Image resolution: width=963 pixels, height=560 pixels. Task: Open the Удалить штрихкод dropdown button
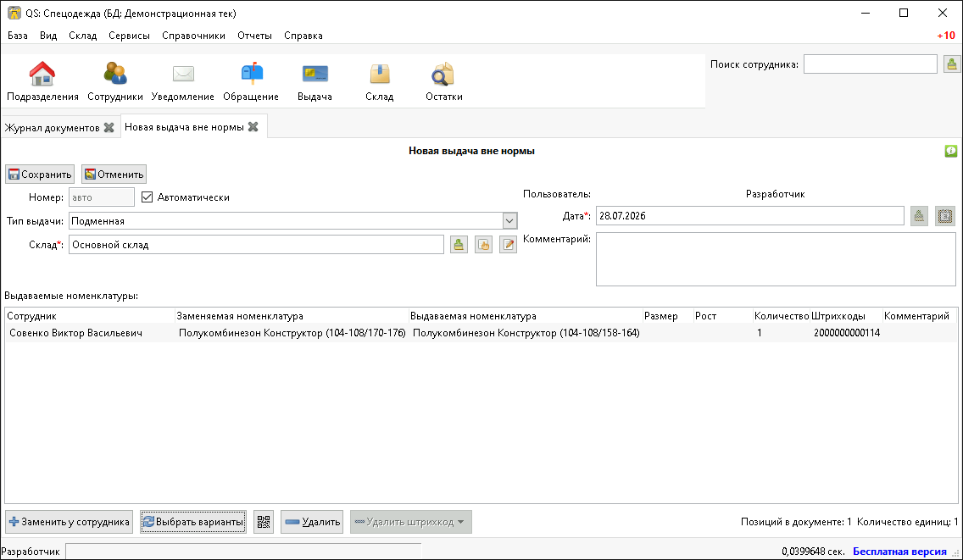coord(411,522)
